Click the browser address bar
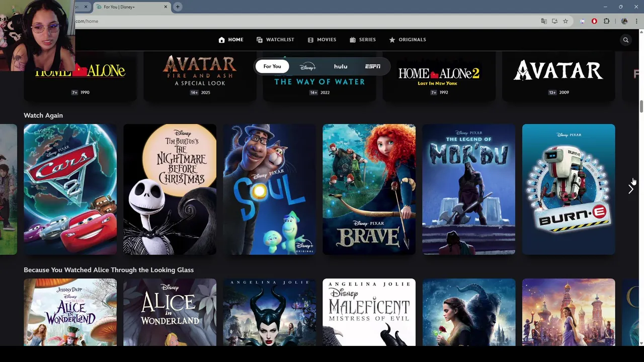 (302, 21)
